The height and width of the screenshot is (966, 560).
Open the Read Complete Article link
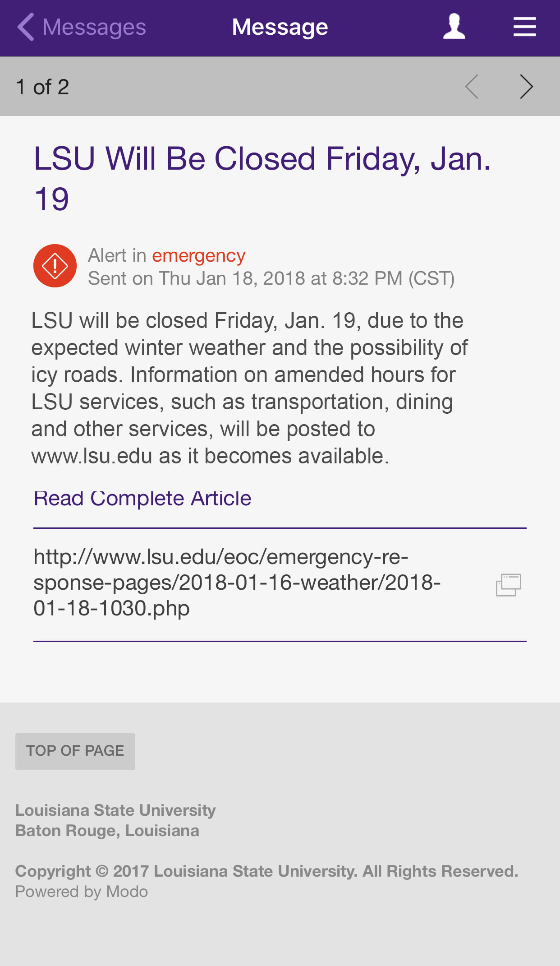(142, 499)
